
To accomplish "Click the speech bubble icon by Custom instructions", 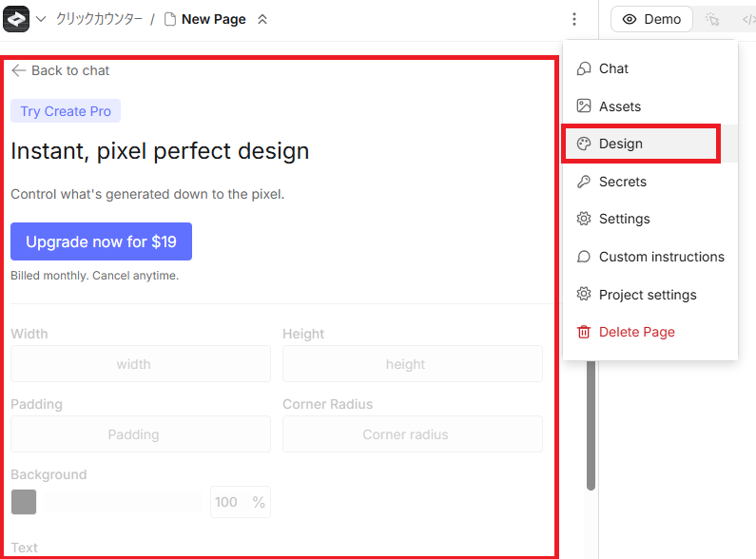I will click(583, 257).
